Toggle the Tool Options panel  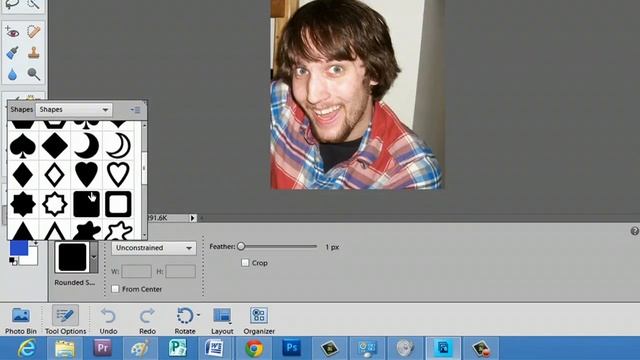(x=65, y=321)
